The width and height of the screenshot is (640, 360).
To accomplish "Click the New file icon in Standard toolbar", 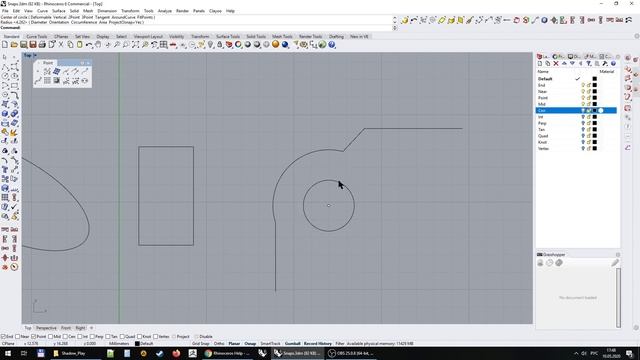I will pyautogui.click(x=5, y=44).
